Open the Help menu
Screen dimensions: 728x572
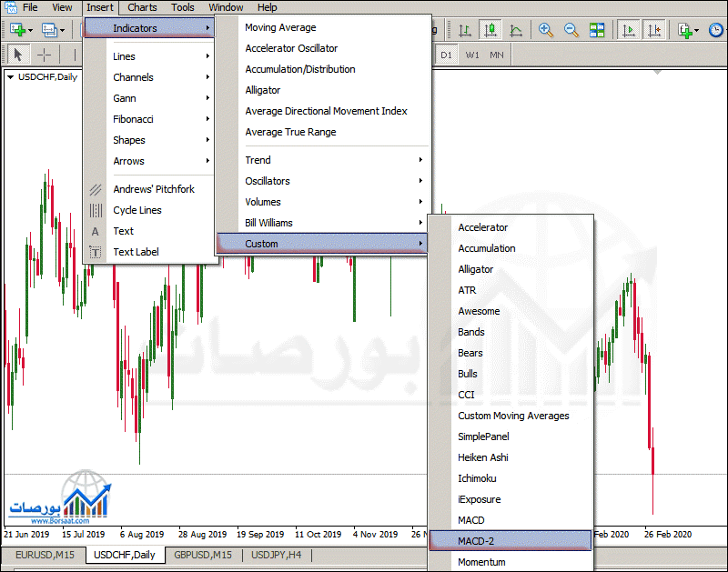point(267,7)
